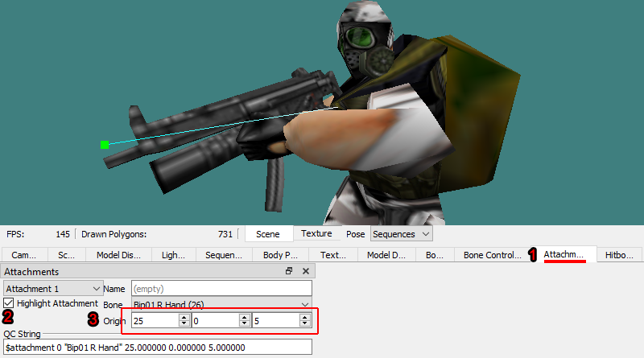
Task: Open the Bone dropdown showing Bip01 R Hand
Action: [x=221, y=305]
